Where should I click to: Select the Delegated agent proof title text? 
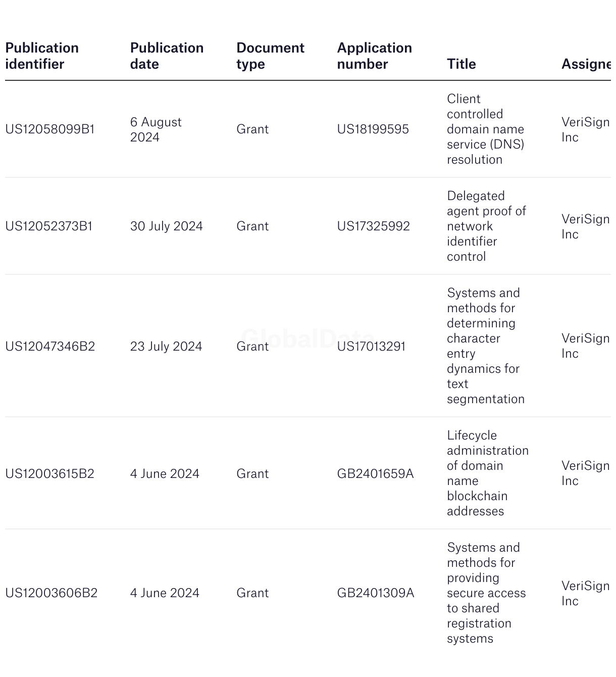[x=487, y=226]
